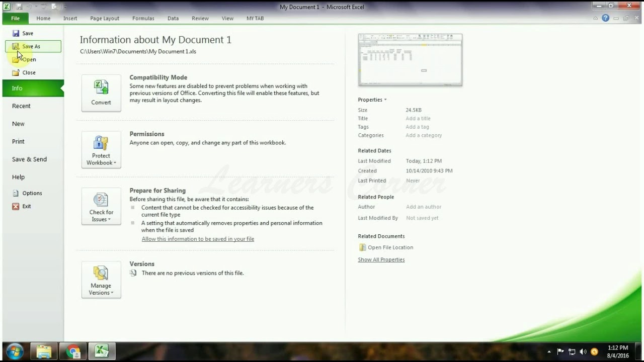Click the Open File Location link
The width and height of the screenshot is (644, 362).
[390, 247]
